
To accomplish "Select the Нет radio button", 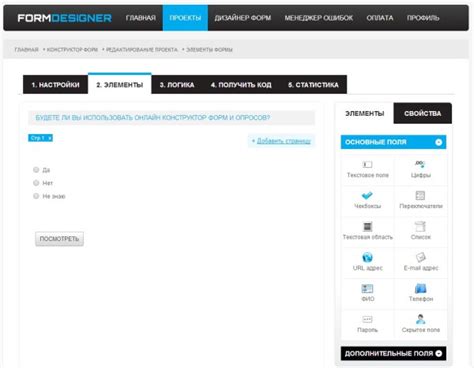I will (x=36, y=183).
